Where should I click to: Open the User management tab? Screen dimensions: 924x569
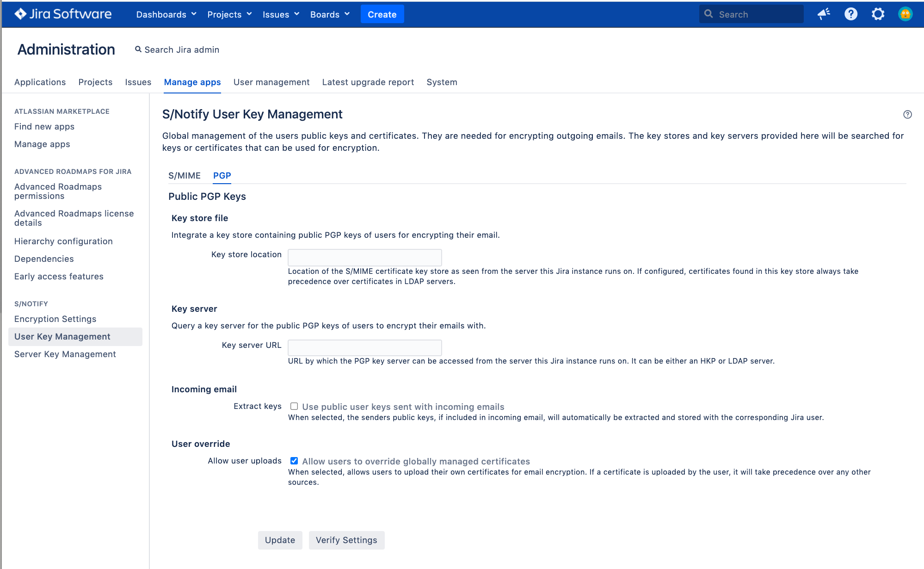pos(271,82)
